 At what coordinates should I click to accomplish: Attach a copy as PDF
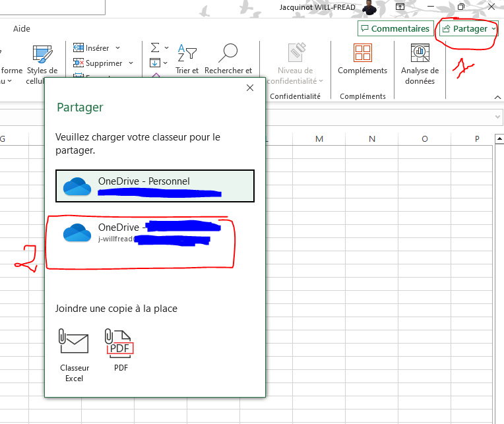(119, 350)
